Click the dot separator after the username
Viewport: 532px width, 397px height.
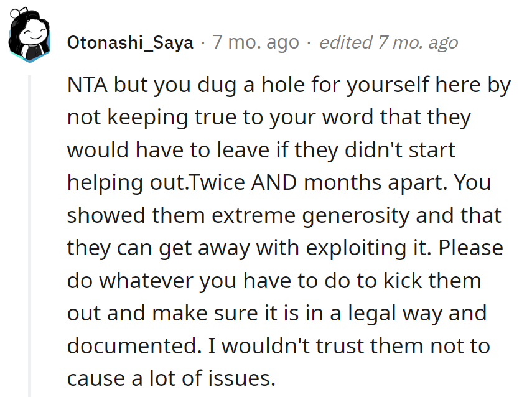203,43
